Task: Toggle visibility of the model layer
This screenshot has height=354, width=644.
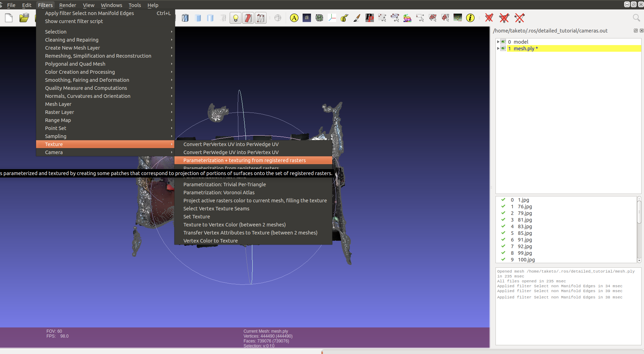Action: [503, 42]
